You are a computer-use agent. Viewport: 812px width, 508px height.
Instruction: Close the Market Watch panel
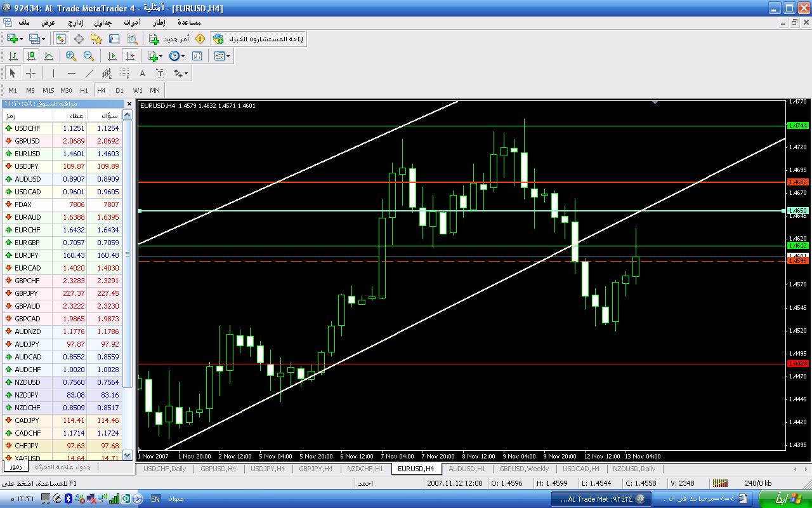coord(129,104)
